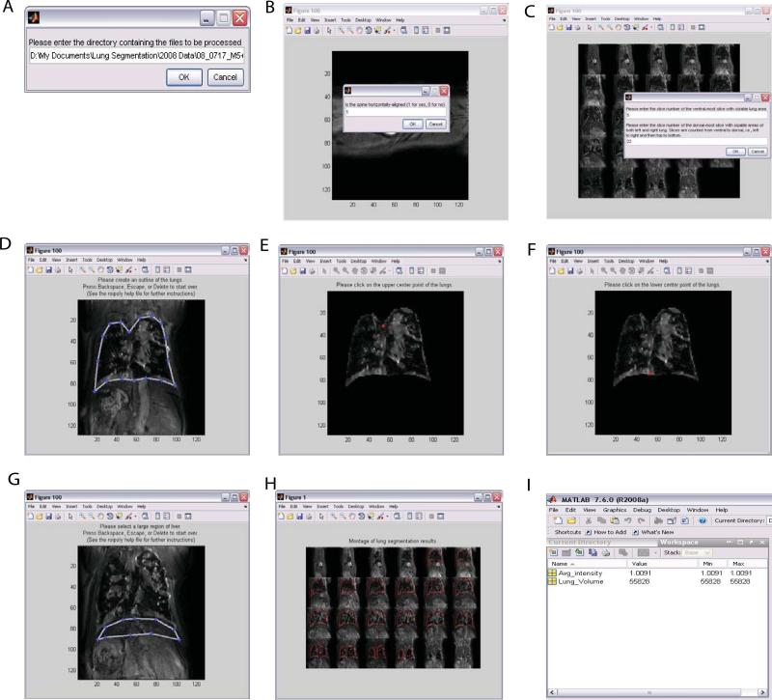
Task: Open Insert menu in lung outline window
Action: click(71, 260)
